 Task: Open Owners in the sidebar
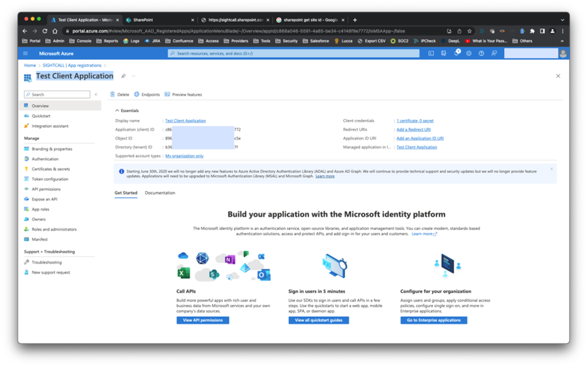[39, 219]
